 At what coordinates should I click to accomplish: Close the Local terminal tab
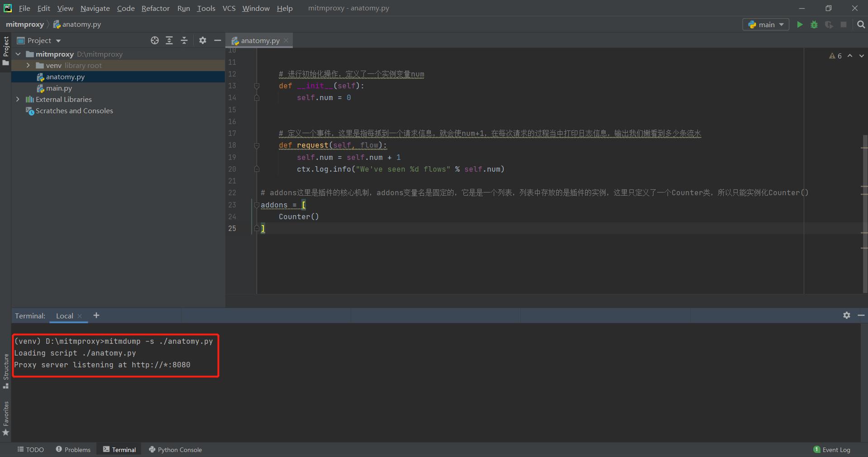[x=80, y=316]
